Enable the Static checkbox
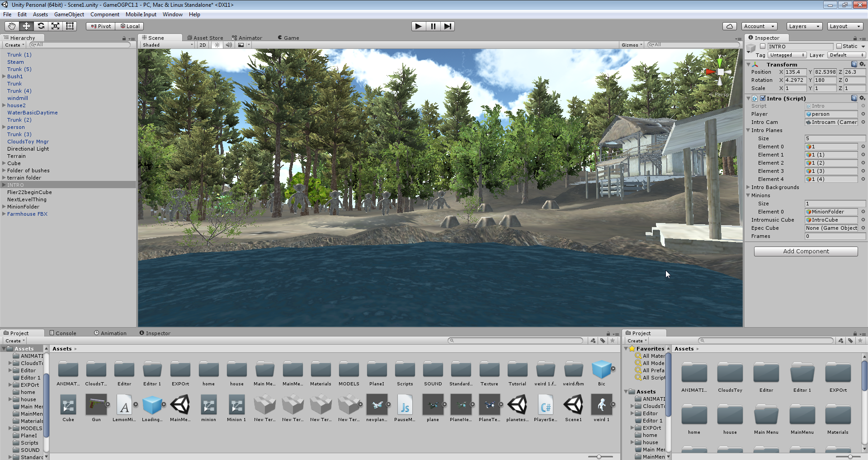The width and height of the screenshot is (868, 460). (x=839, y=46)
